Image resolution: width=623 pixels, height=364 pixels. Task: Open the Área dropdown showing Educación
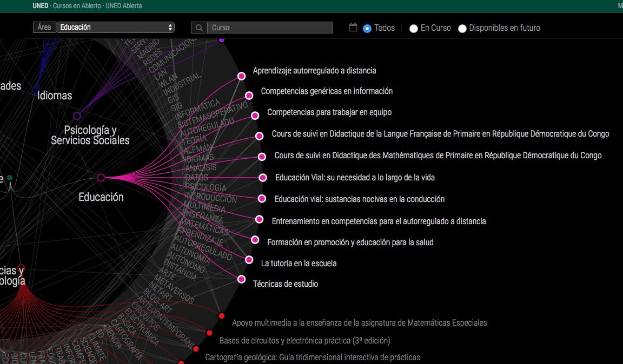(x=115, y=28)
